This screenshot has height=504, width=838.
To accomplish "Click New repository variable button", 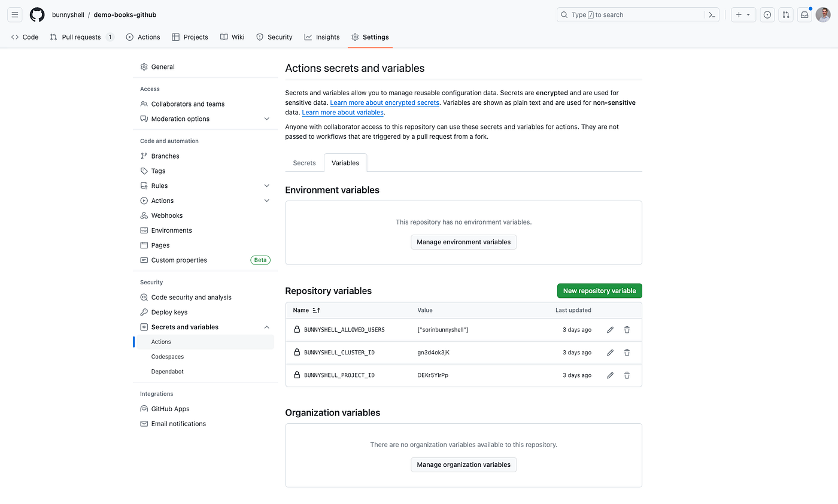I will [599, 291].
